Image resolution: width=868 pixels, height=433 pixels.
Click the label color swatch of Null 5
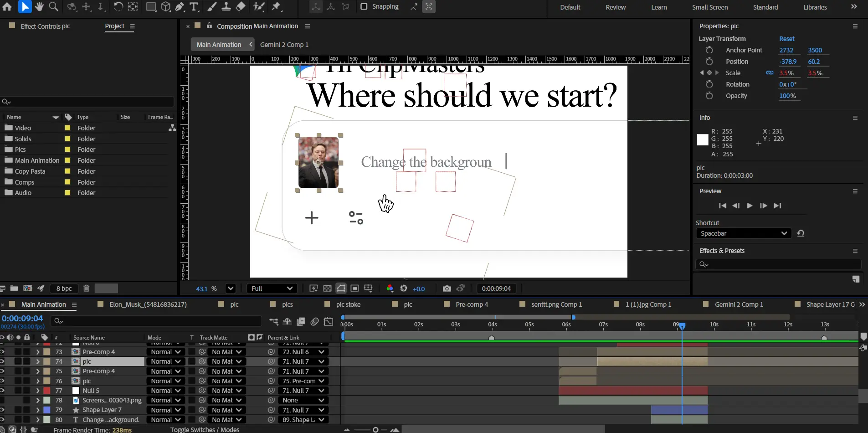47,391
